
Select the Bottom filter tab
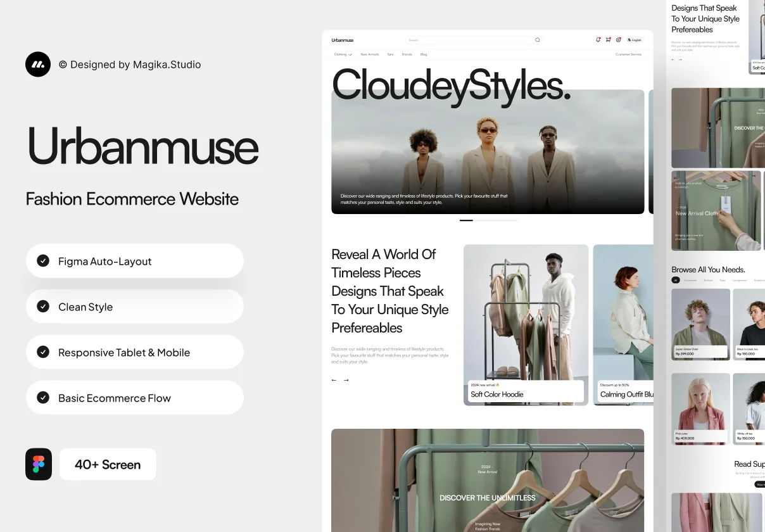[708, 280]
